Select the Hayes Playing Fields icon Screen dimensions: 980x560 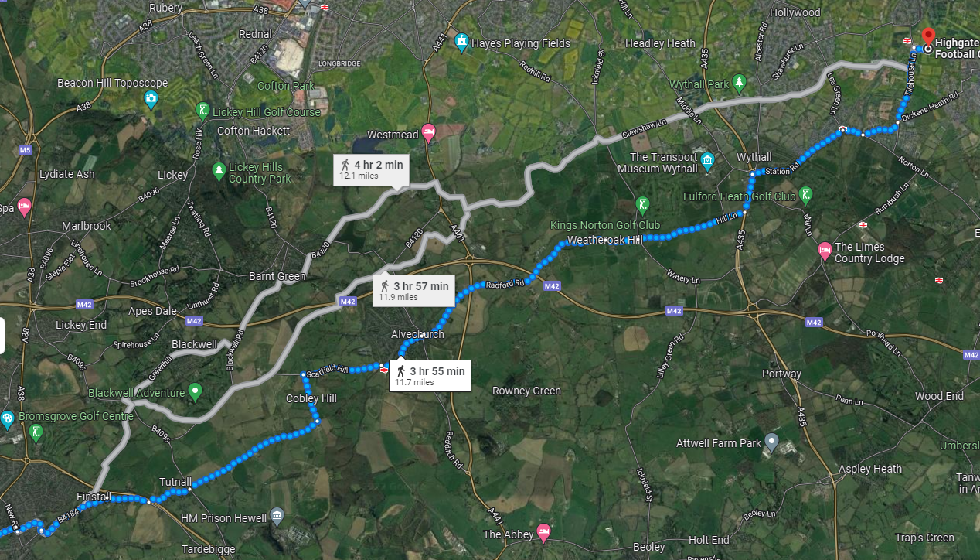461,42
